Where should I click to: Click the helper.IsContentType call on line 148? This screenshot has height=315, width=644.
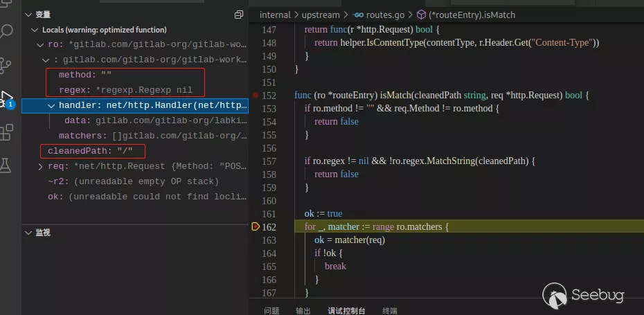(382, 43)
